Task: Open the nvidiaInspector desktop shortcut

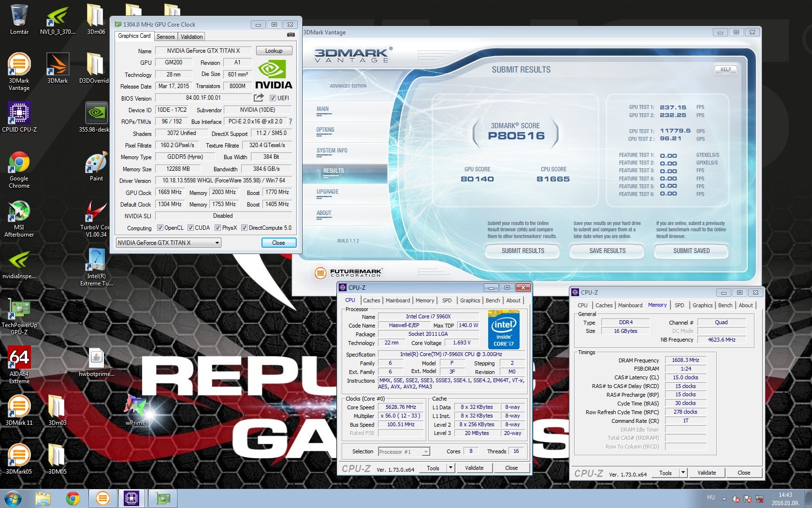Action: tap(19, 265)
